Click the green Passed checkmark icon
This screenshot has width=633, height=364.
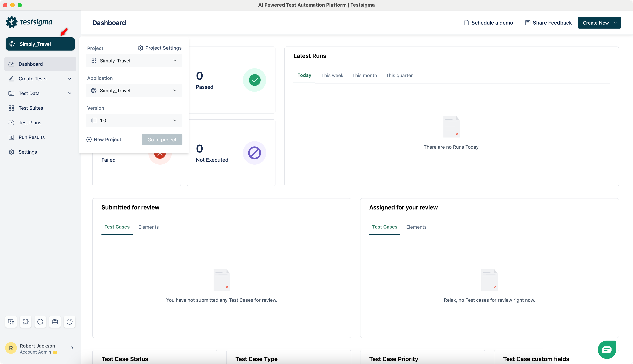254,80
